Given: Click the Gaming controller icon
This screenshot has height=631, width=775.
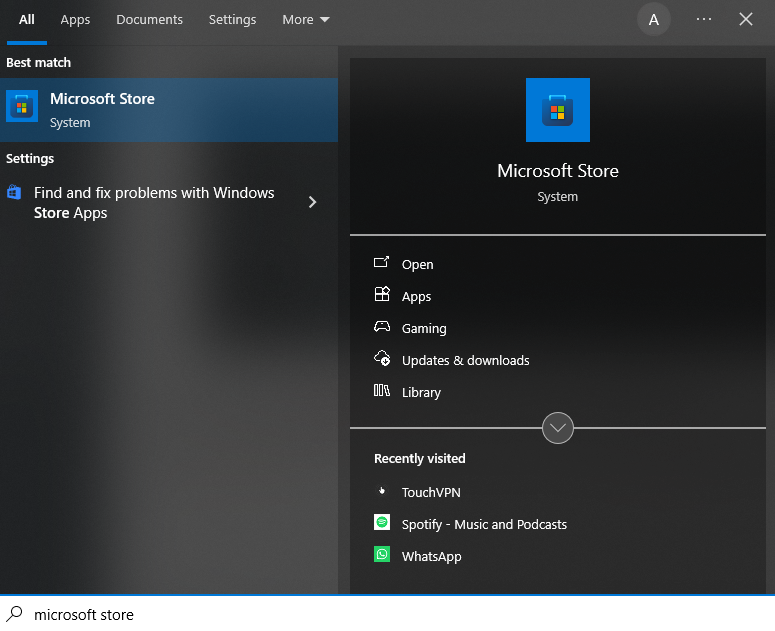Looking at the screenshot, I should coord(382,327).
